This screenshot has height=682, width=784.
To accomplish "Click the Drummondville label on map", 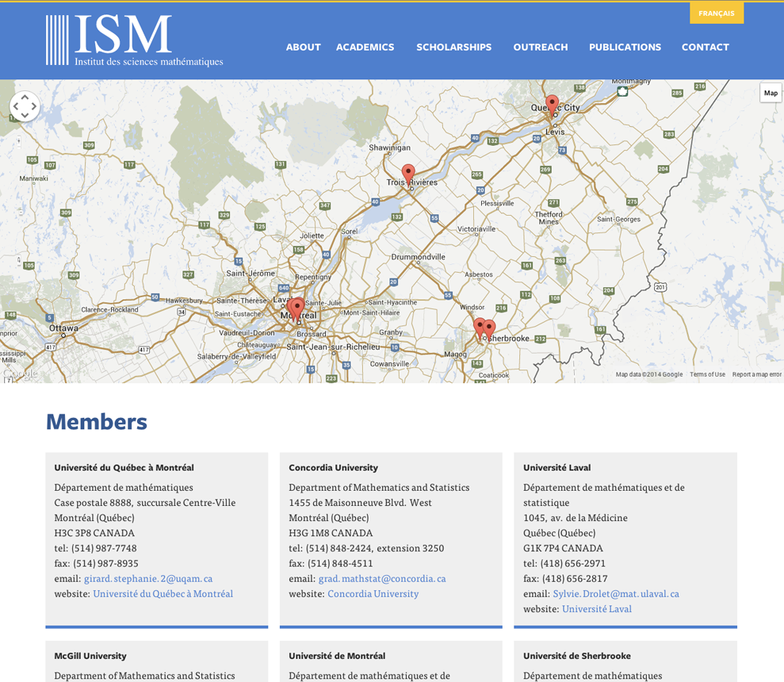I will tap(418, 257).
